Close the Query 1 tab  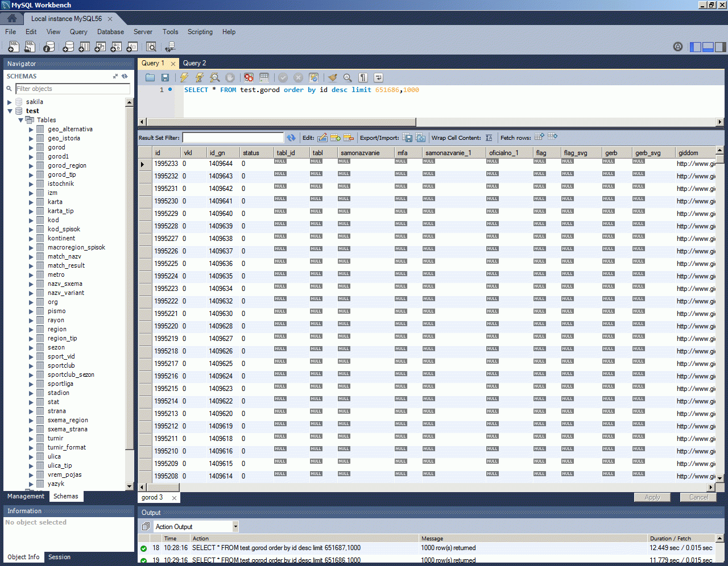click(x=173, y=64)
